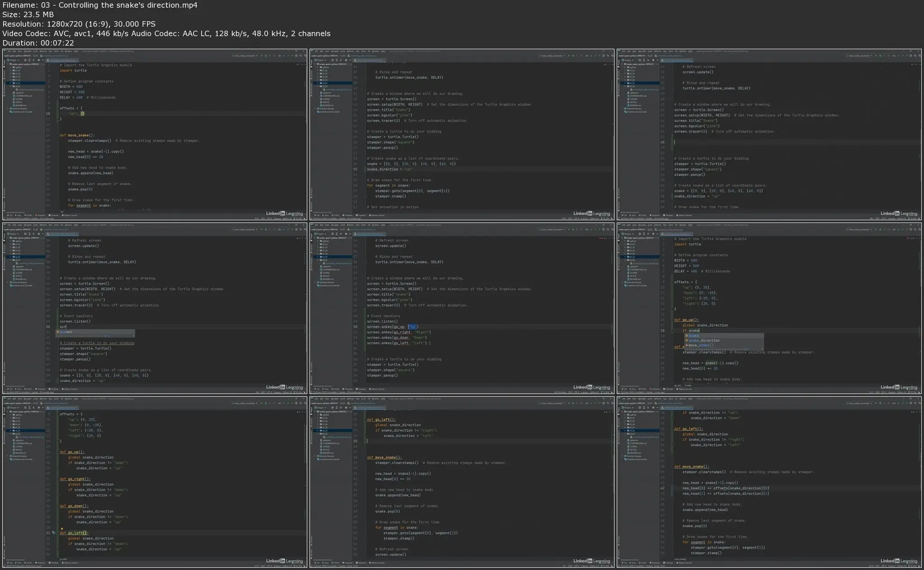Click the gutter icon beside line 31 'def go_left'

coord(54,533)
